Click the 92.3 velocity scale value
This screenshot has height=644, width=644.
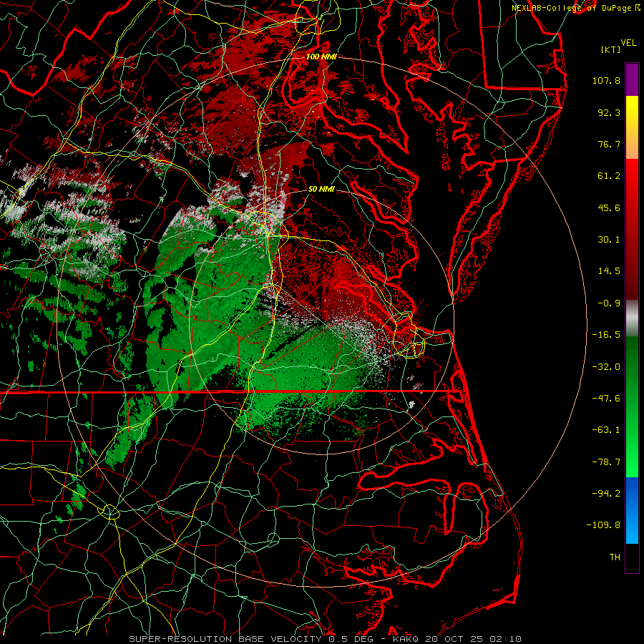pos(609,112)
